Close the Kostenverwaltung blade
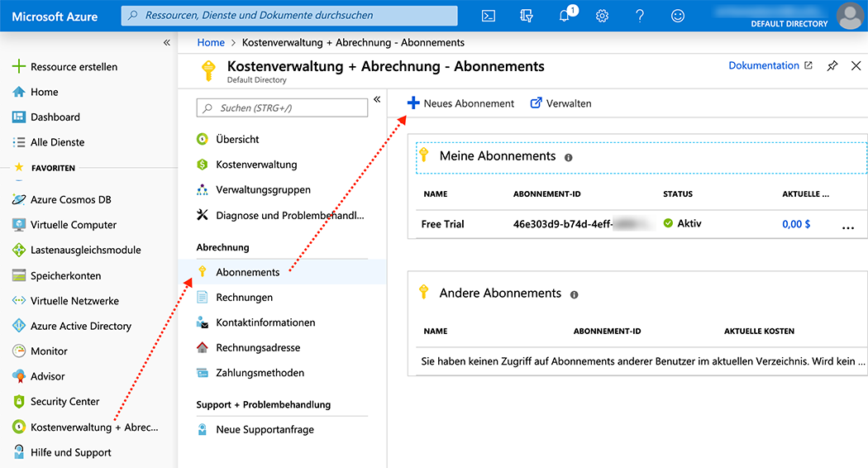The width and height of the screenshot is (868, 468). (856, 66)
